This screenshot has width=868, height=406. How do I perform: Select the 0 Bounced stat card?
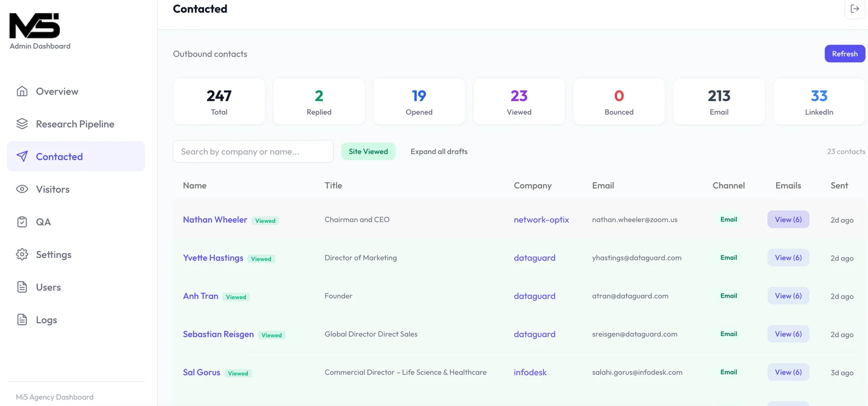(619, 101)
